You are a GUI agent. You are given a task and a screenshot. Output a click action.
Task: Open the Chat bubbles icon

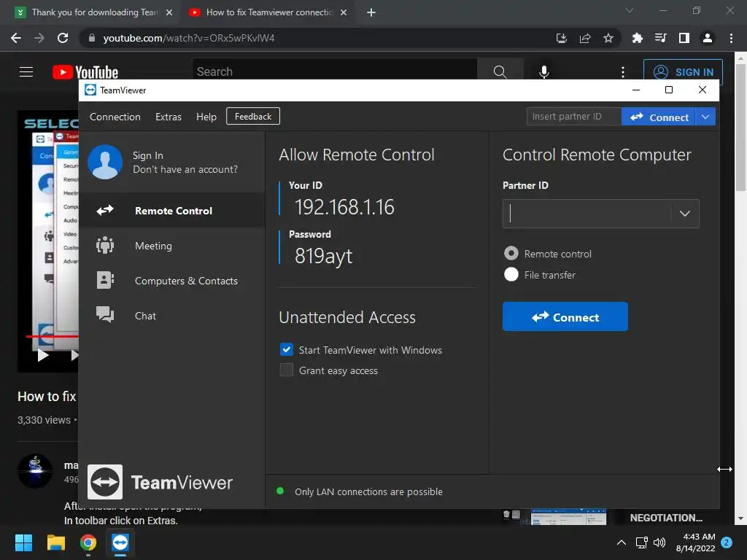click(x=105, y=315)
